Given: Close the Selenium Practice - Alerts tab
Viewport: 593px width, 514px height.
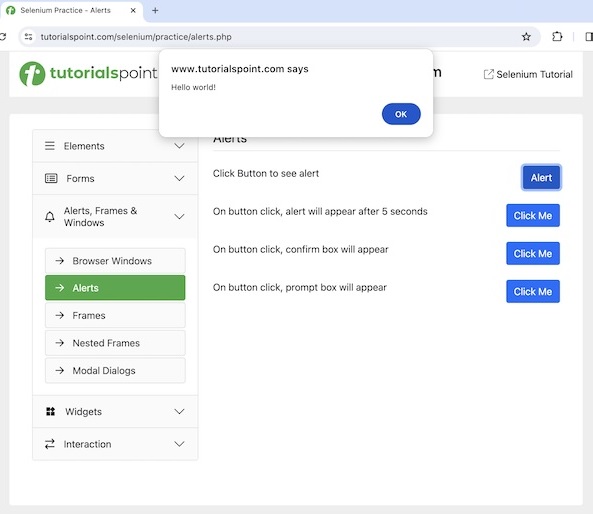Looking at the screenshot, I should click(133, 11).
